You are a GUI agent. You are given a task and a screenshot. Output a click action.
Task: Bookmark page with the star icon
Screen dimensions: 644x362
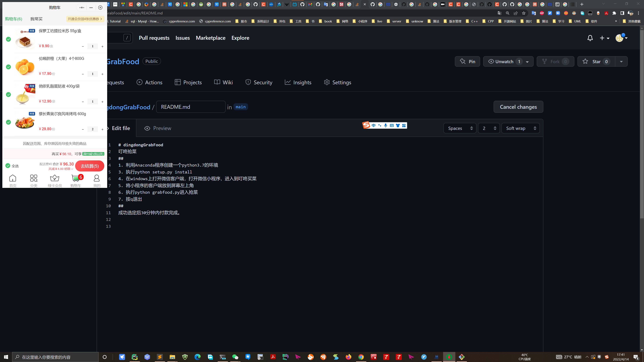point(524,13)
